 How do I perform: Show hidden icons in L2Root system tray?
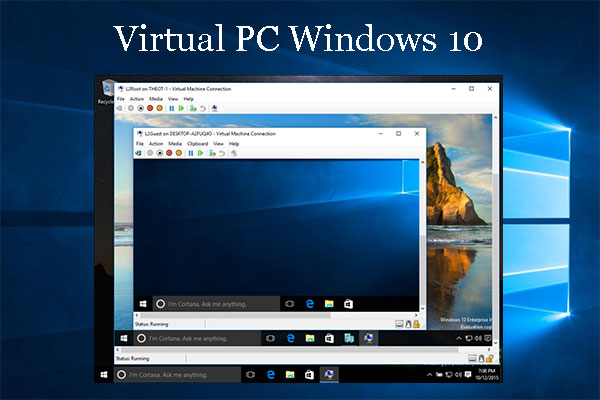point(459,338)
